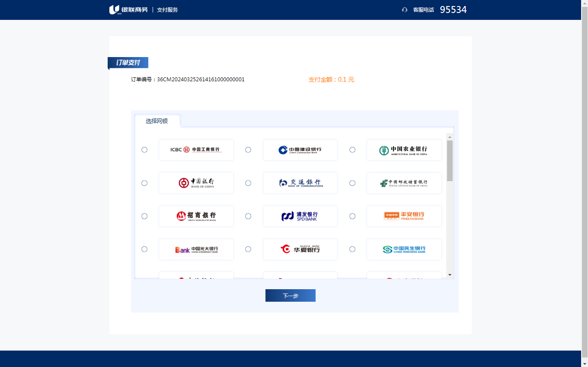Screen dimensions: 588x367
Task: Click the order number 36CM20240325261416100000001
Action: click(201, 80)
